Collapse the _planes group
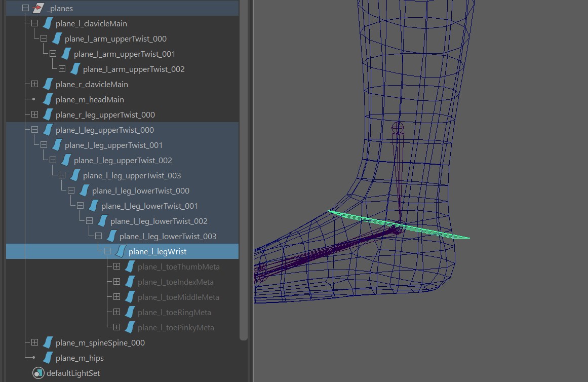588x382 pixels. 25,8
